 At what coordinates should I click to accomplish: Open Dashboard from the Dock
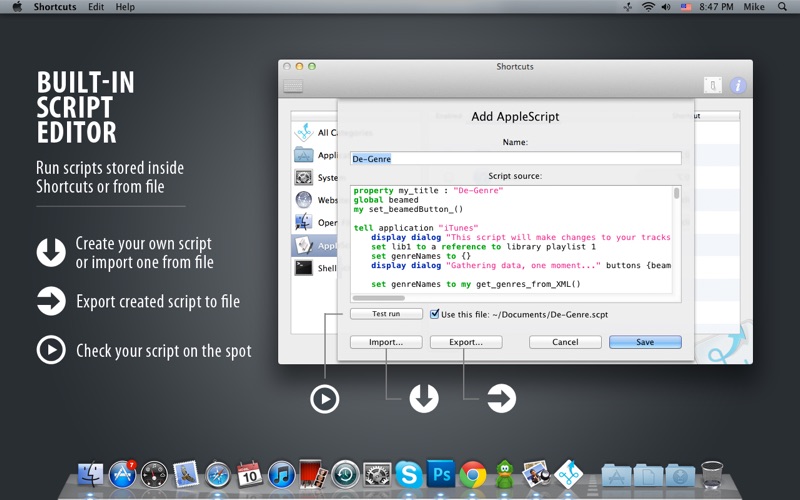pyautogui.click(x=154, y=474)
